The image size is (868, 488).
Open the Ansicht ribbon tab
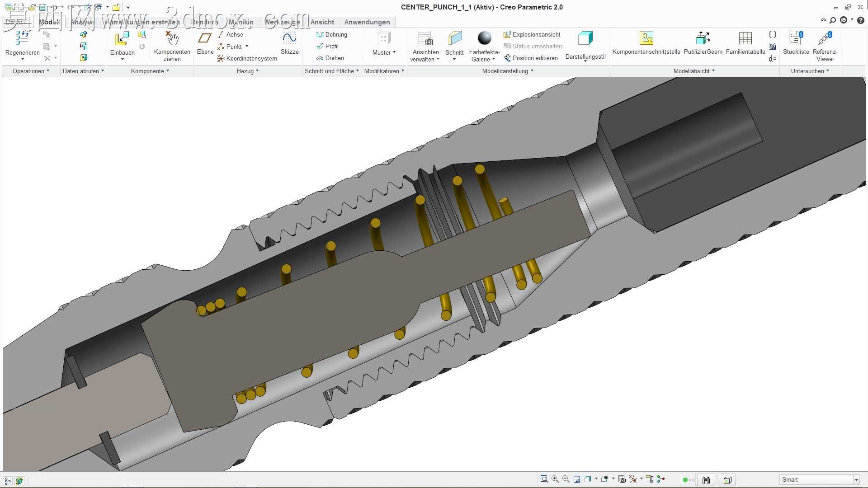coord(322,22)
